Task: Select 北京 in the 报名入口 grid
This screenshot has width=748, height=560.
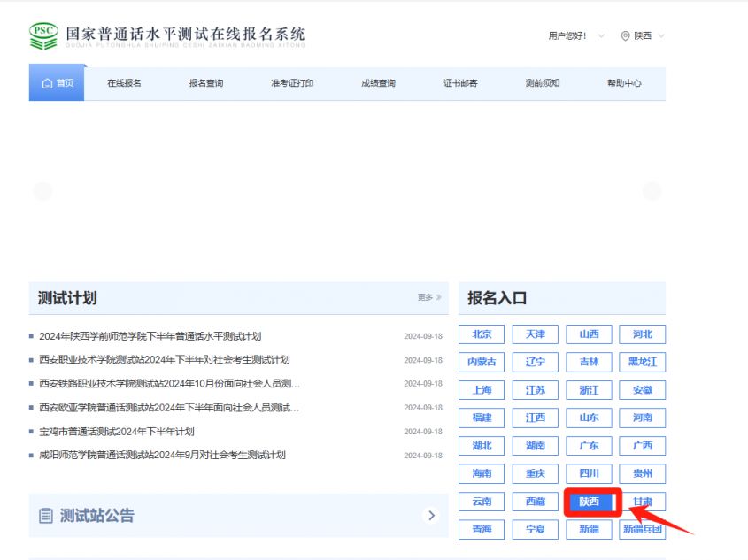Action: click(482, 334)
